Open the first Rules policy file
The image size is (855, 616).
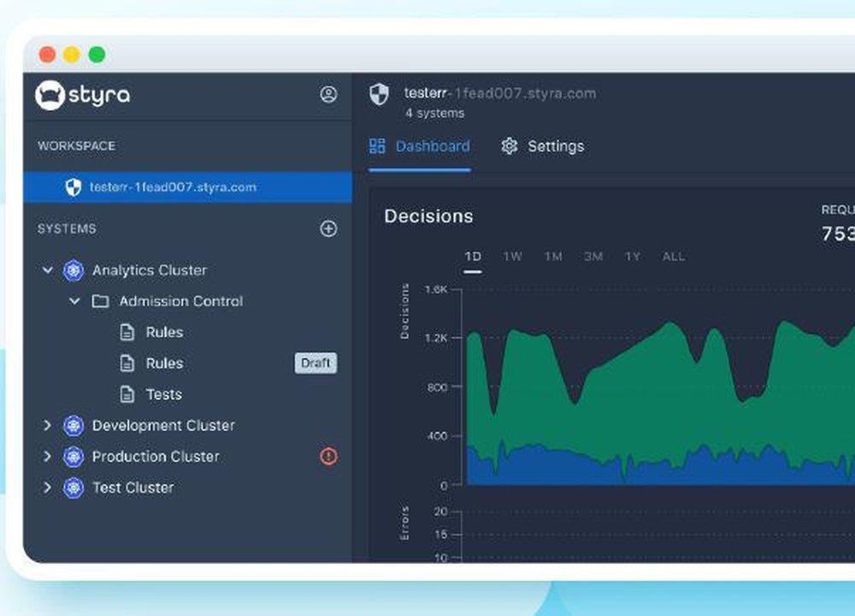point(165,332)
